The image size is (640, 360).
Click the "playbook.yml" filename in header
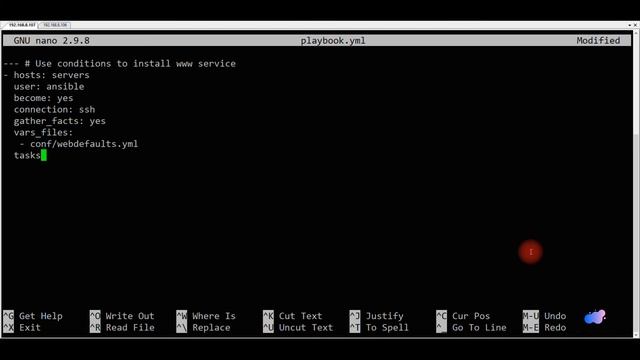coord(333,40)
